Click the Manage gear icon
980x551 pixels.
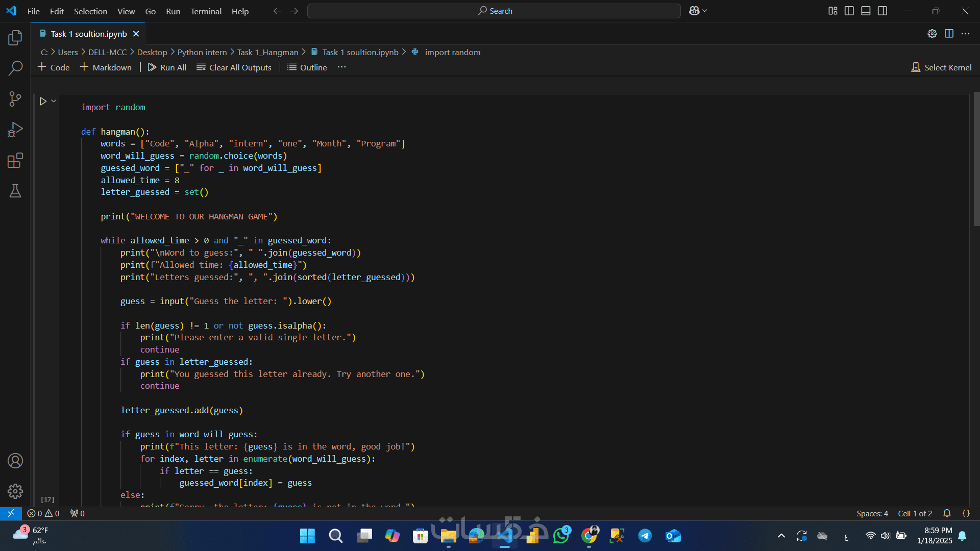[15, 491]
